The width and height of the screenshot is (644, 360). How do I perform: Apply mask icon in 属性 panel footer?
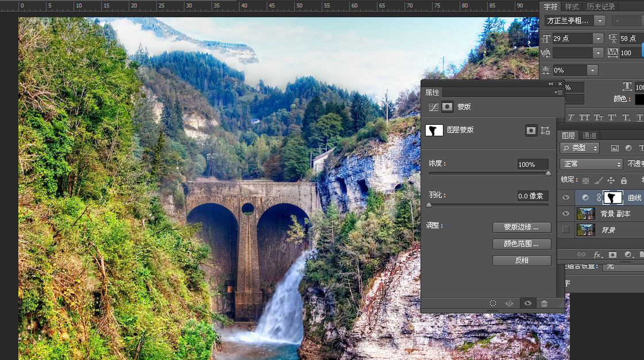click(510, 303)
